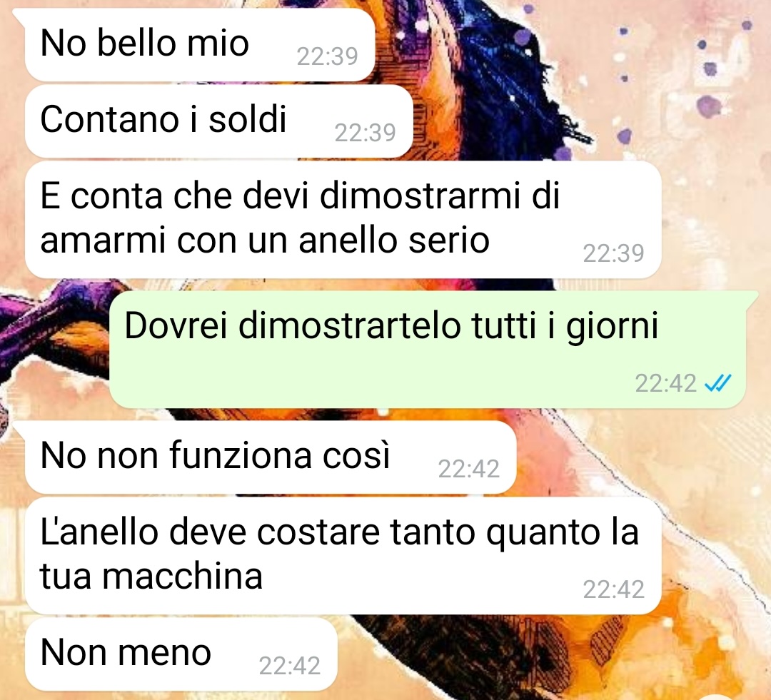Tap the 'E conta che devi dimostrarmi' message
Image resolution: width=771 pixels, height=700 pixels.
click(x=343, y=219)
